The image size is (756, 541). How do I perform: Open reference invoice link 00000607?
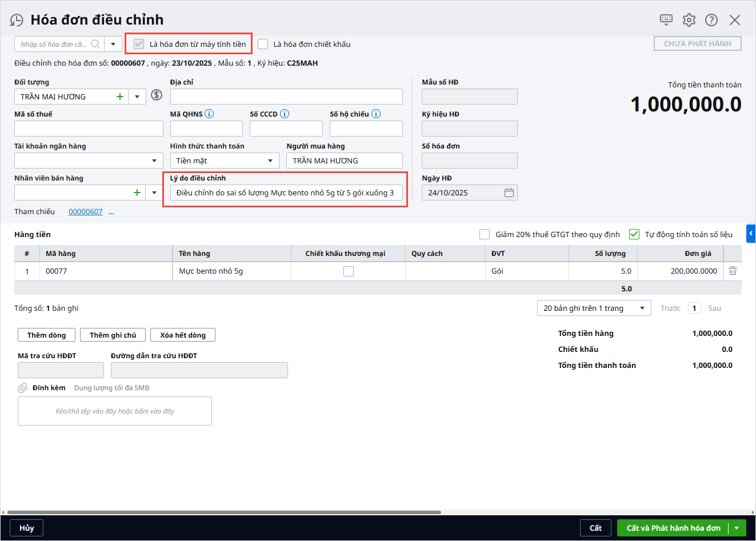click(x=85, y=211)
